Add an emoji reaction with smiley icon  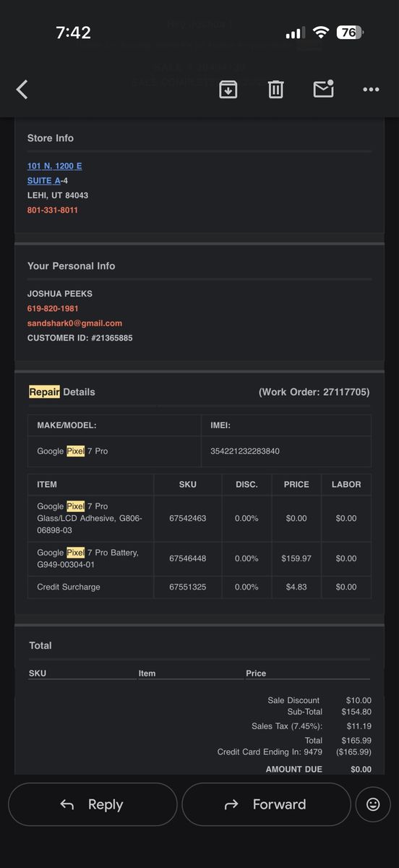[x=373, y=804]
